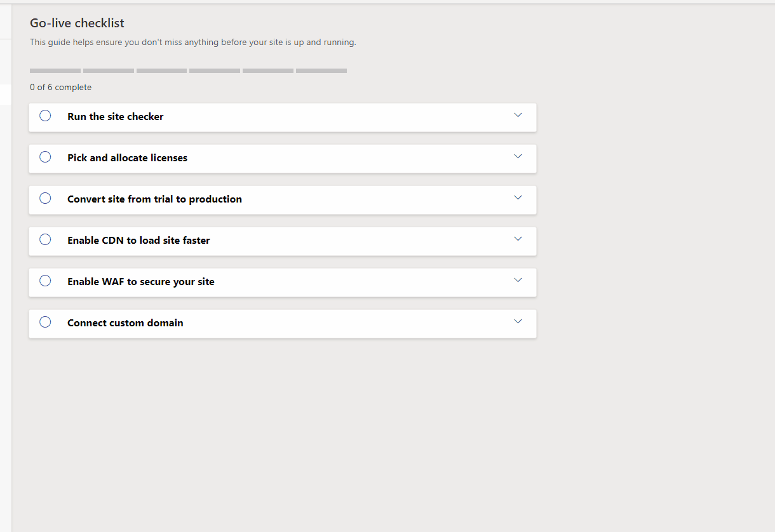
Task: Click the Run the site checker title
Action: point(116,117)
